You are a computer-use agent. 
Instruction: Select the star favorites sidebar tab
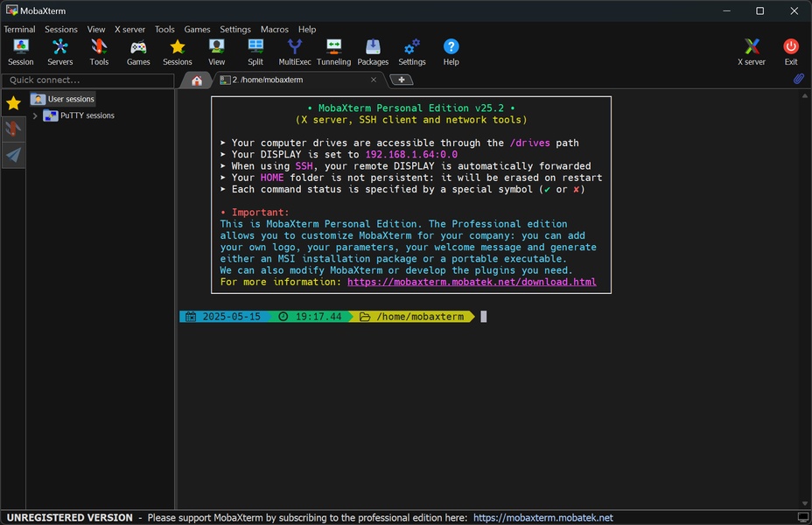coord(13,103)
